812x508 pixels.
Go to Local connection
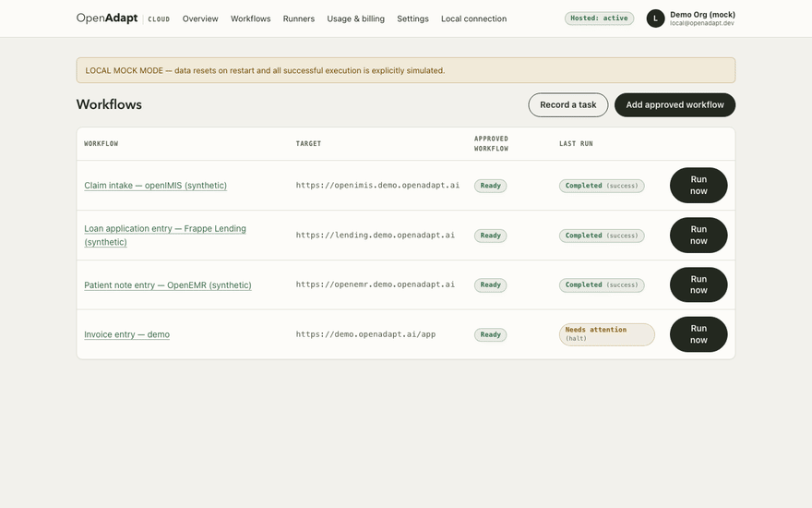point(474,18)
